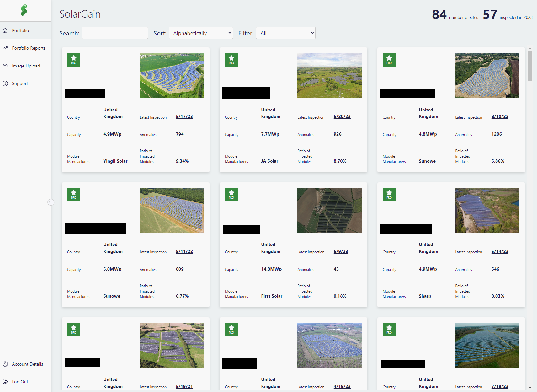
Task: Click thumbnail of site inspected 7/19/23
Action: coord(487,345)
